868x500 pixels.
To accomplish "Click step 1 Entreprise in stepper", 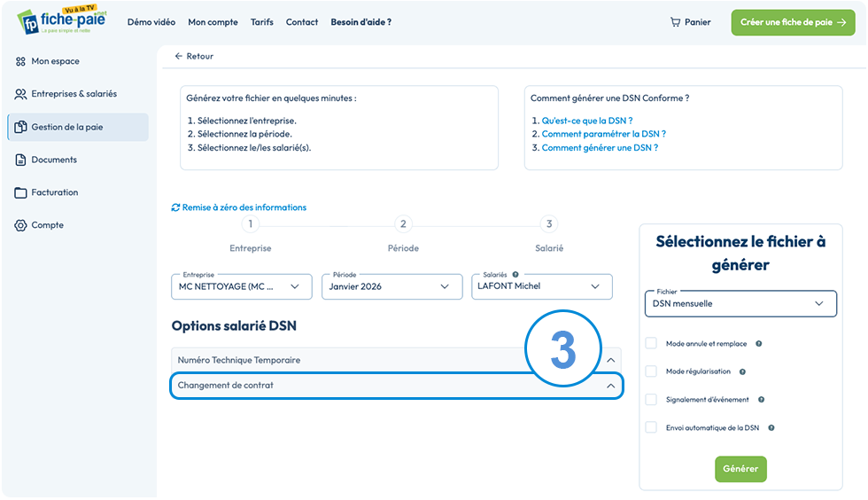I will 250,224.
